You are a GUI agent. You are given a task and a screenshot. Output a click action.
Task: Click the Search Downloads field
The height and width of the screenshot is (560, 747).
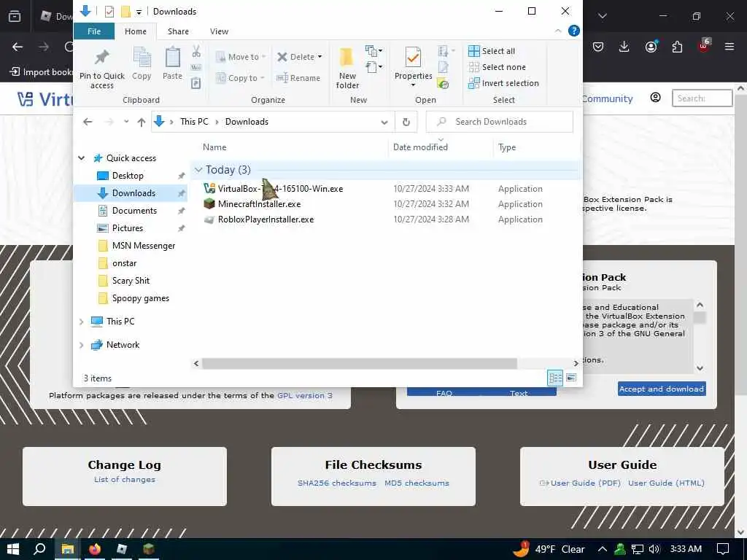[499, 122]
